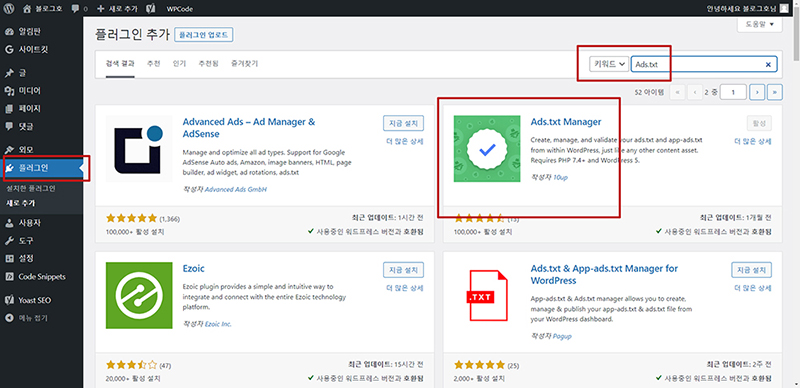Viewport: 800px width, 388px height.
Task: Open the 키워드 search type dropdown
Action: pos(609,64)
